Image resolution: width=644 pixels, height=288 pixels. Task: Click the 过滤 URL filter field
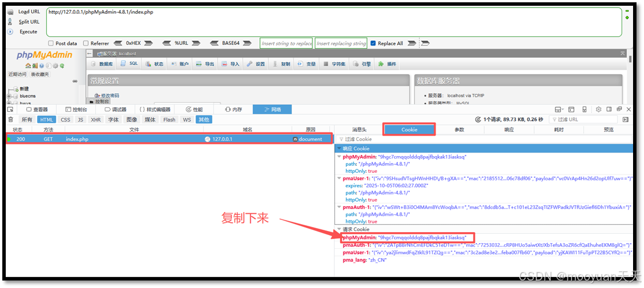coord(583,120)
